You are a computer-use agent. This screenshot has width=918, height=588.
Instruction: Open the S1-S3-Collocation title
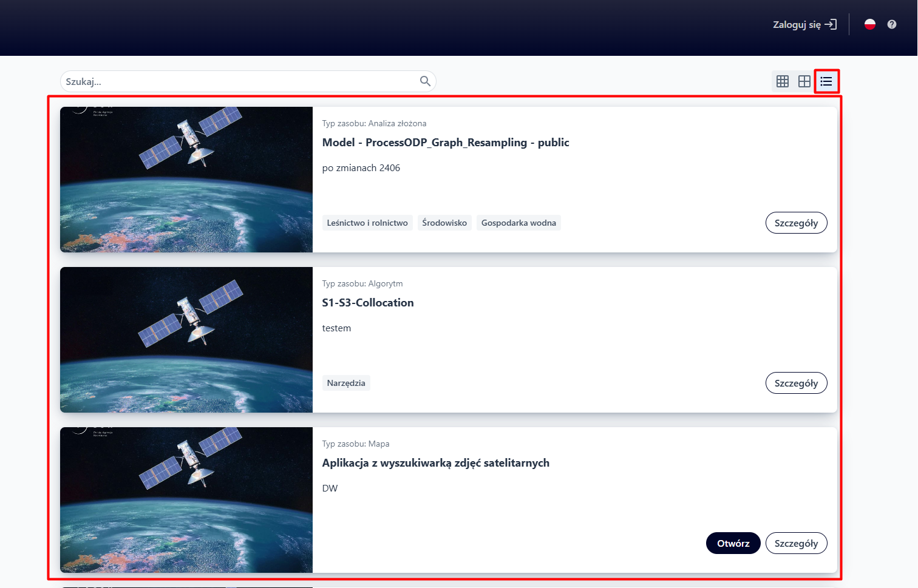point(368,303)
